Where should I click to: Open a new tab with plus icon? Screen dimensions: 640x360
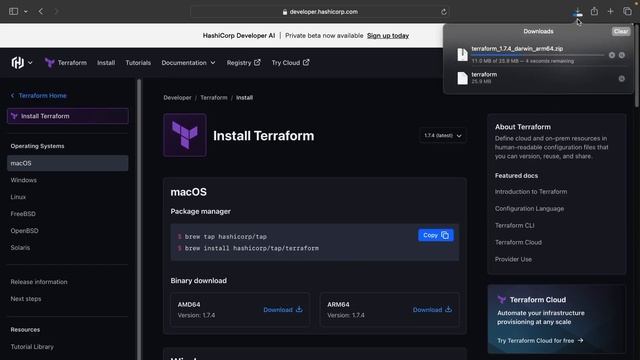click(610, 11)
